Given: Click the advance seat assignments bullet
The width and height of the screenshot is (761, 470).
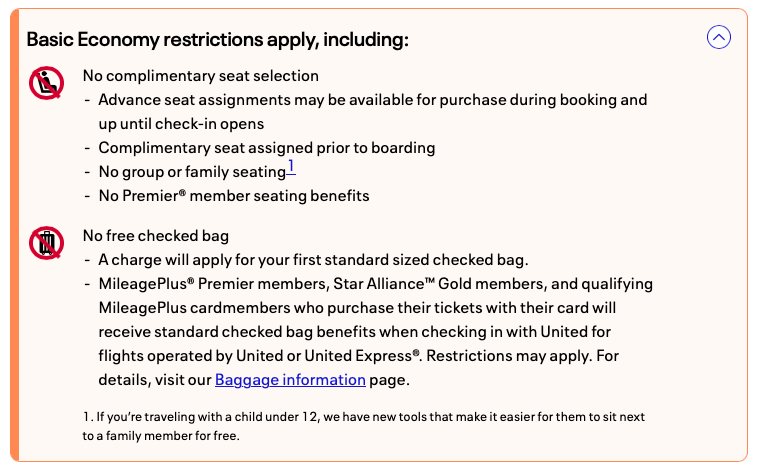Looking at the screenshot, I should [372, 100].
